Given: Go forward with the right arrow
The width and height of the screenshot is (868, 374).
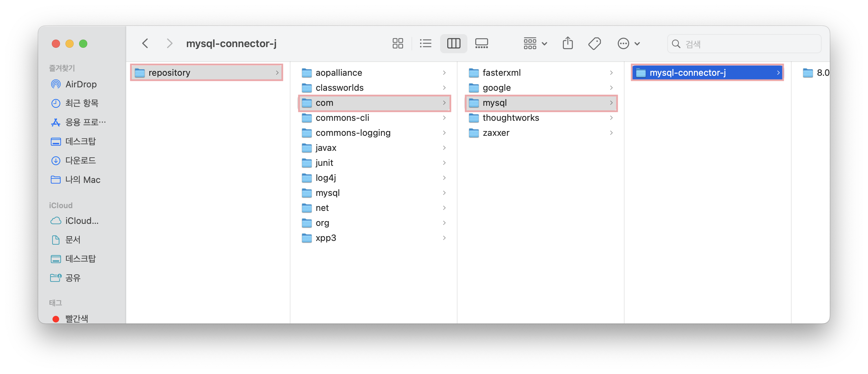Looking at the screenshot, I should (x=169, y=43).
